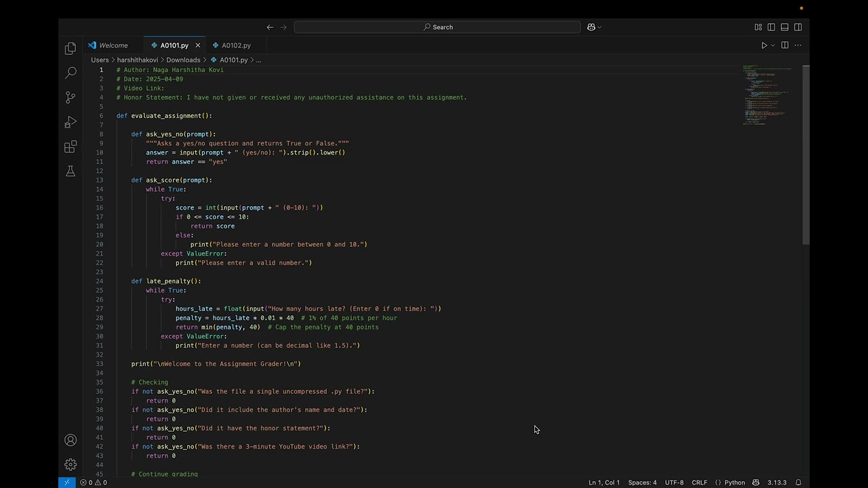Click the 'return min(penalty, 40)' line
The width and height of the screenshot is (868, 488).
coord(218,327)
